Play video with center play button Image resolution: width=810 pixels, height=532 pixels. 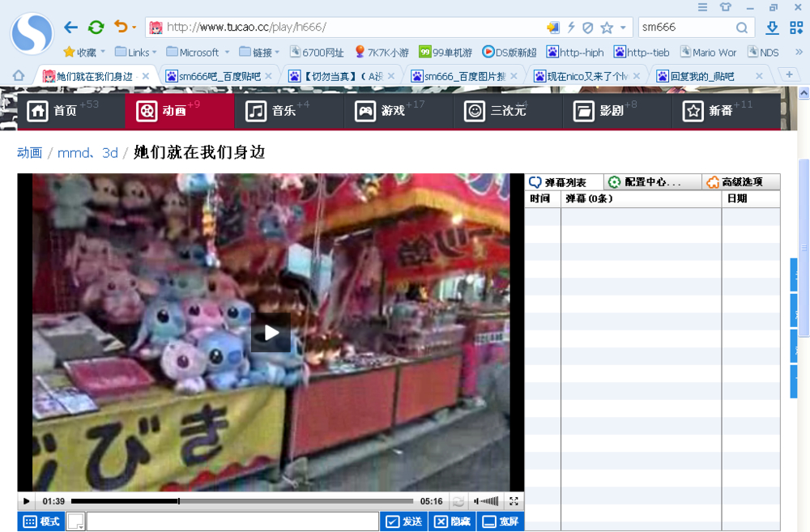[x=271, y=333]
